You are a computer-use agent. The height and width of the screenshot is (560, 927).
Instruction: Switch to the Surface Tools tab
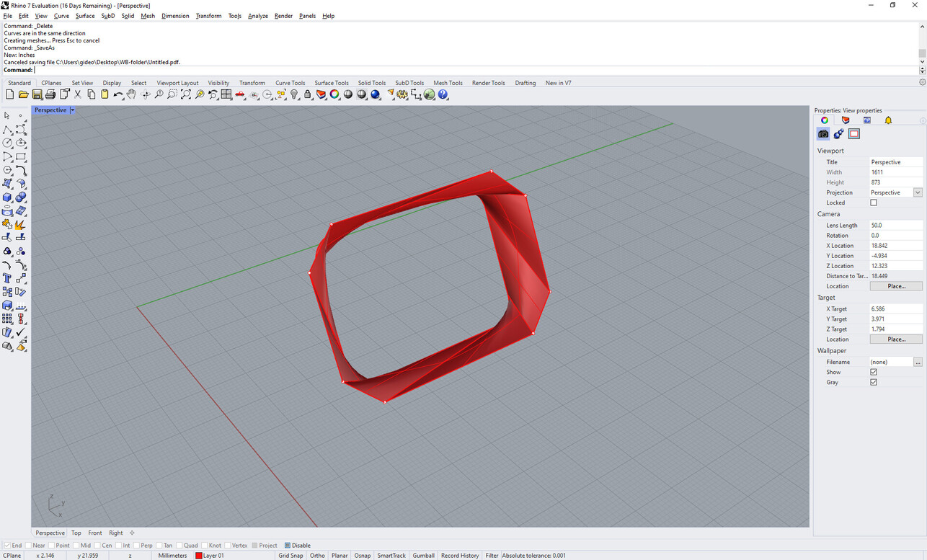click(331, 83)
